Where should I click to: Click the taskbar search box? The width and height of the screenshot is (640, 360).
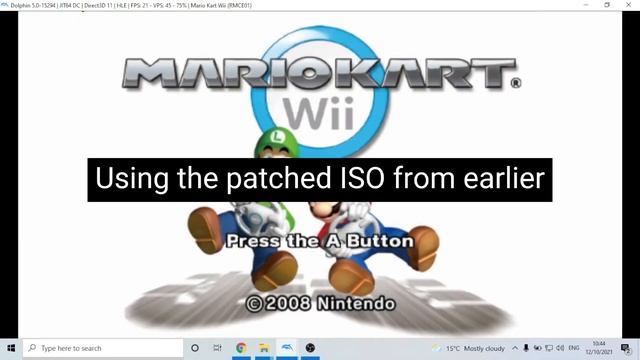click(102, 348)
